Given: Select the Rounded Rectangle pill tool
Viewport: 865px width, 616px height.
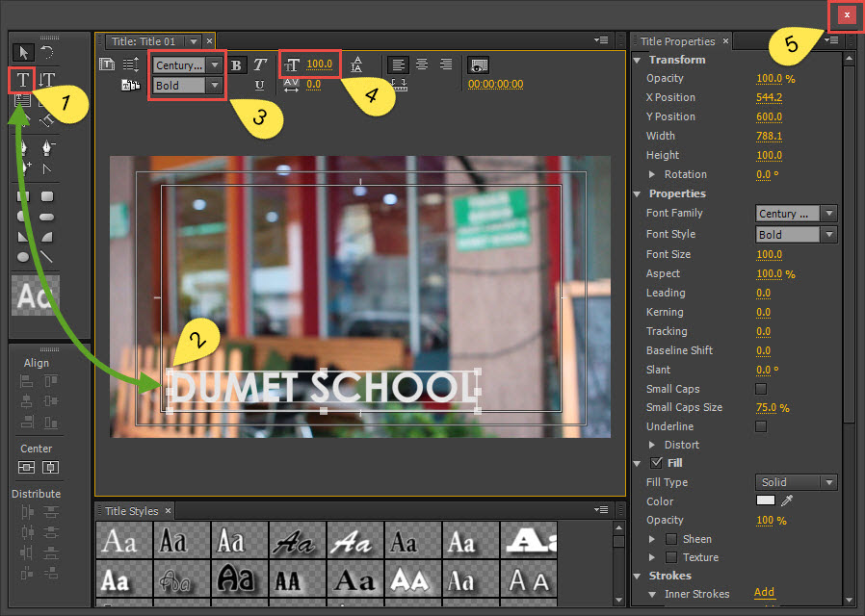Looking at the screenshot, I should (x=47, y=217).
